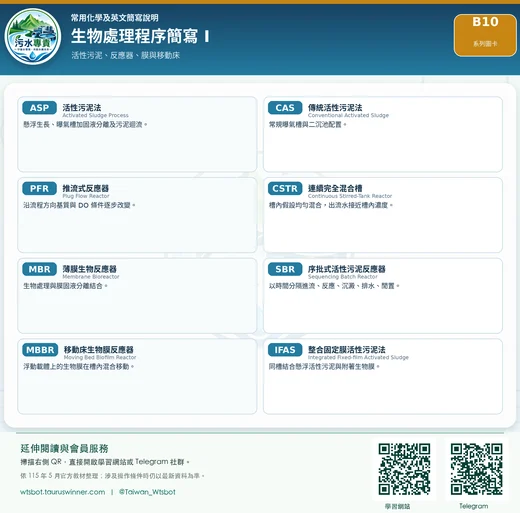Click the 學習網站 QR code
The image size is (520, 513).
pos(404,469)
